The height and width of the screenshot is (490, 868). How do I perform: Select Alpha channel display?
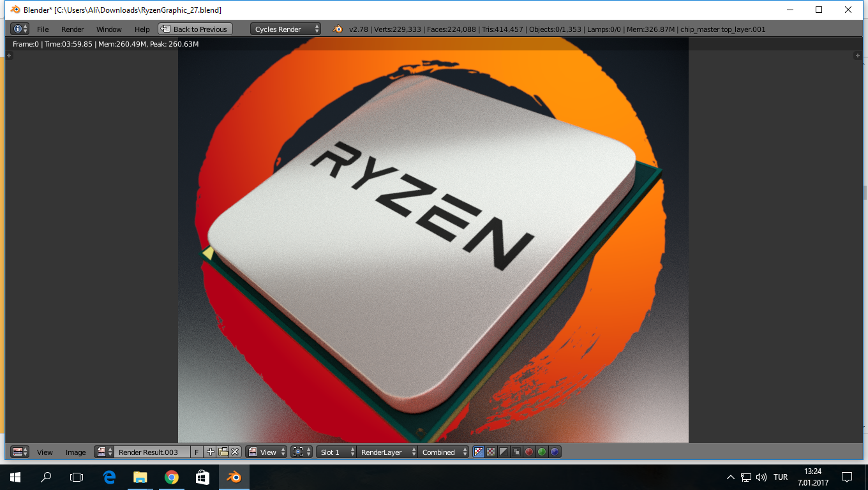click(x=504, y=452)
